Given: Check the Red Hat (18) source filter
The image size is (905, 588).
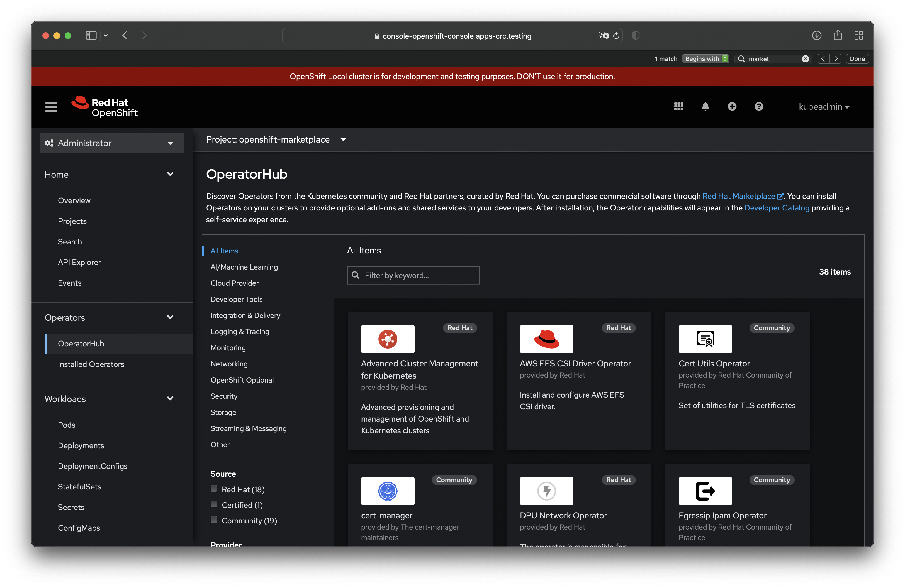Looking at the screenshot, I should (x=214, y=489).
